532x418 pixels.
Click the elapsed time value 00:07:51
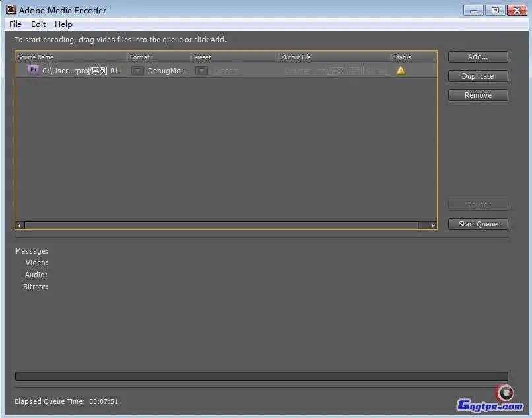tap(104, 401)
